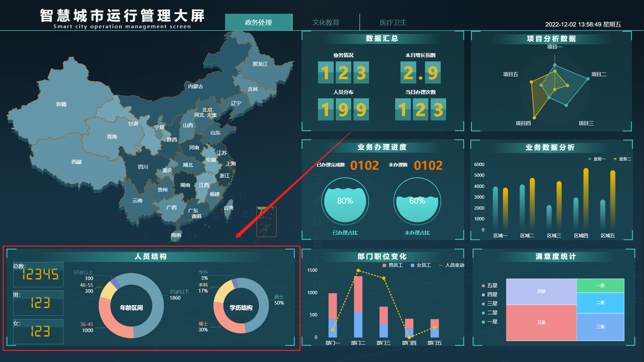Click the 四星 treemap block
The width and height of the screenshot is (644, 362).
[541, 292]
